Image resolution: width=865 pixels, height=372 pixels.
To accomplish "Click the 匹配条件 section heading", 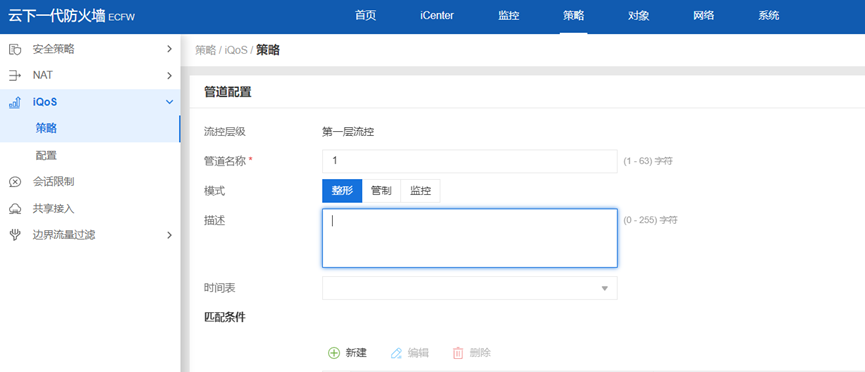I will click(x=225, y=317).
